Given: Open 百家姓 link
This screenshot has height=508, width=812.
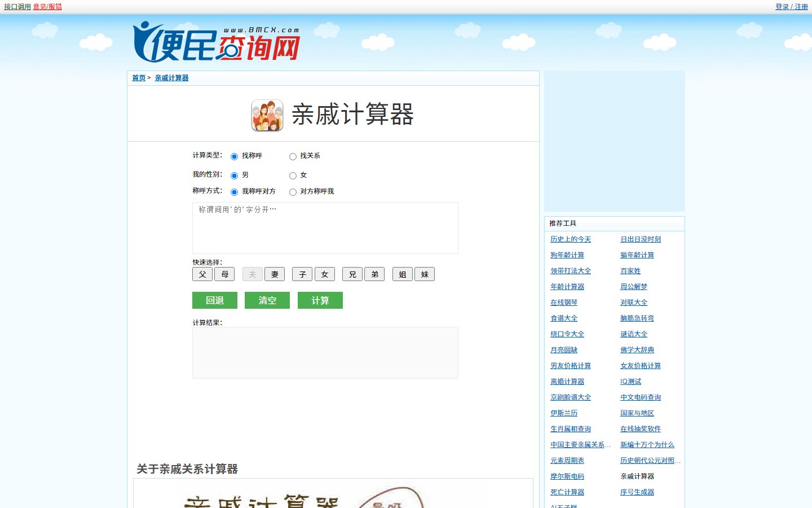Looking at the screenshot, I should pos(630,271).
